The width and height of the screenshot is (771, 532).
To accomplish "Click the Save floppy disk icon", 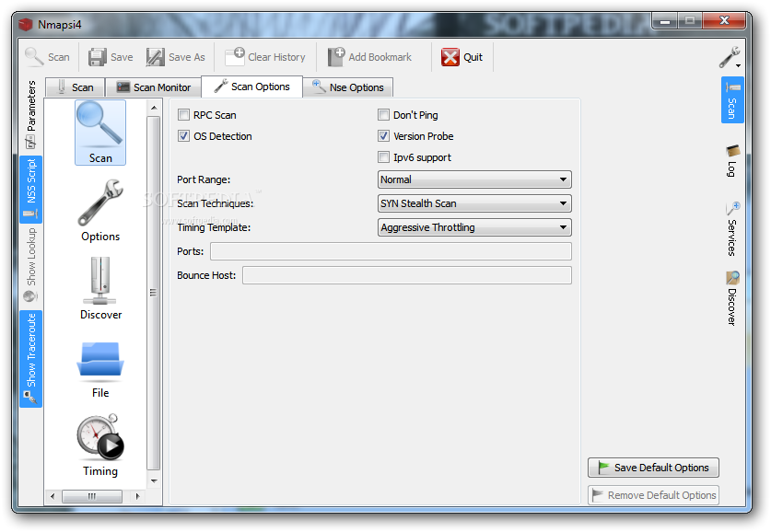I will pyautogui.click(x=98, y=57).
